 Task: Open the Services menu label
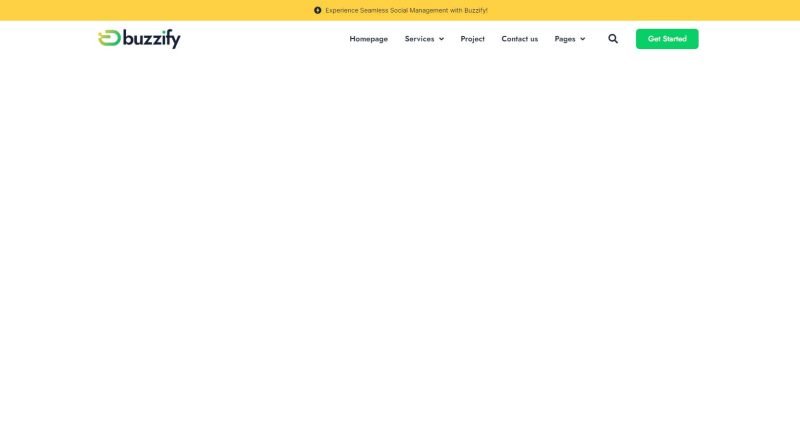click(x=419, y=39)
